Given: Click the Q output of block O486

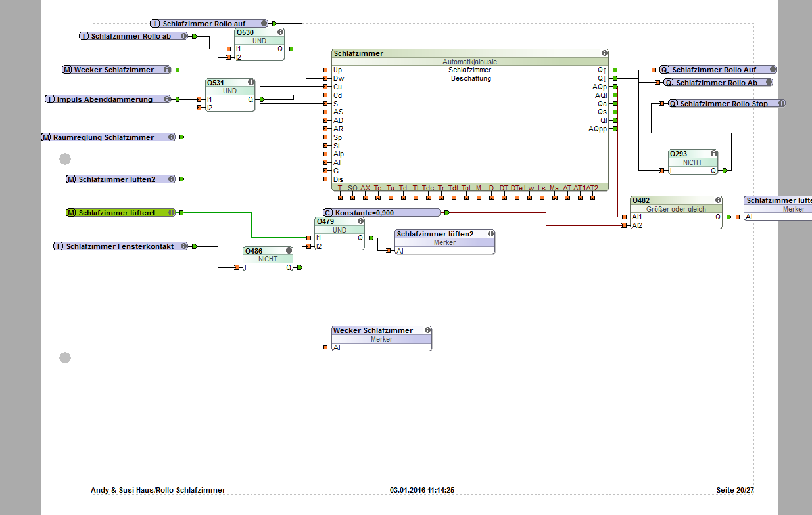Looking at the screenshot, I should coord(299,267).
